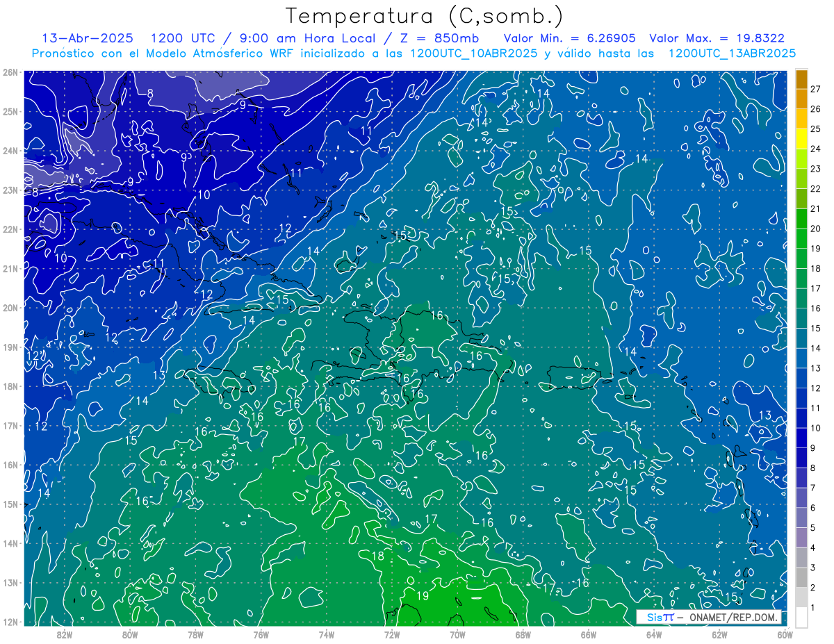Click legend value 25

816,129
